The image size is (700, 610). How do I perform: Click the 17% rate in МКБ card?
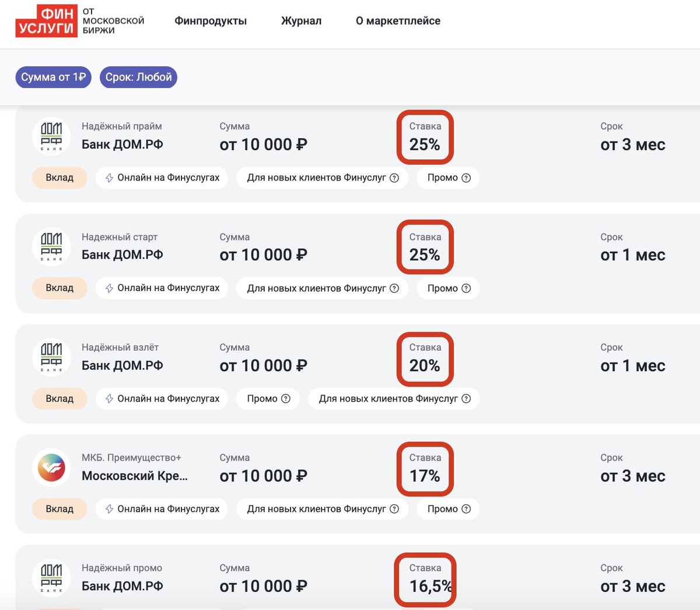click(425, 476)
